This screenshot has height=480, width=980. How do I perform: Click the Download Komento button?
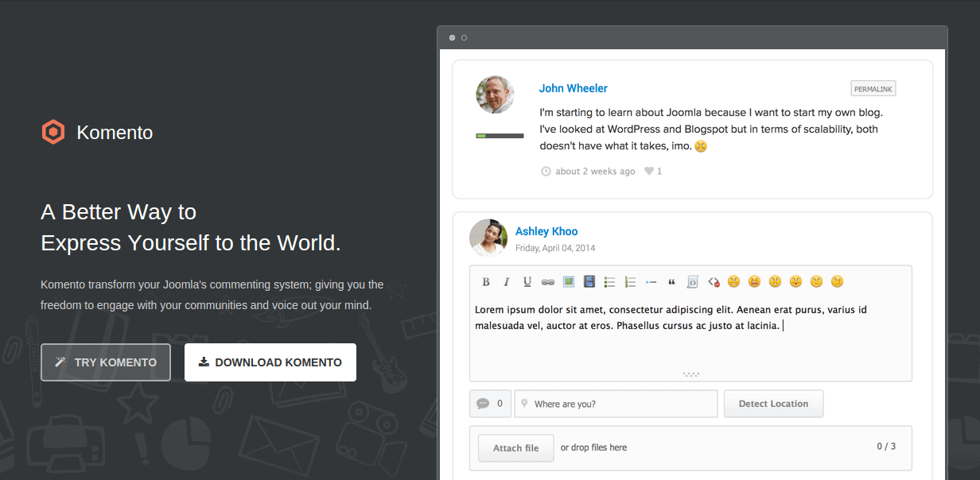coord(270,362)
